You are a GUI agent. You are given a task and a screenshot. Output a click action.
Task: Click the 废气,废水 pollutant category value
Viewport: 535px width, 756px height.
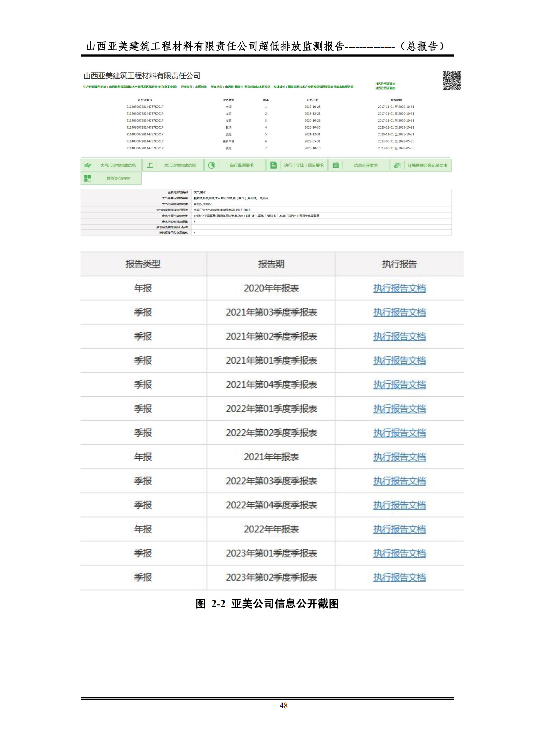point(200,192)
